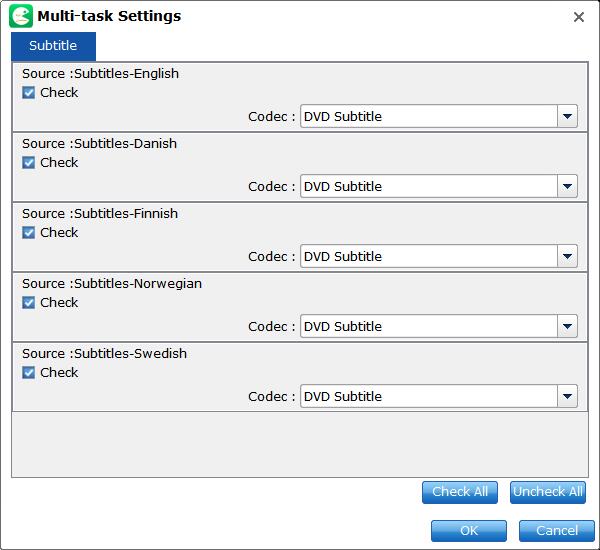Click the empty area below the Swedish subtitle
600x550 pixels.
(300, 444)
